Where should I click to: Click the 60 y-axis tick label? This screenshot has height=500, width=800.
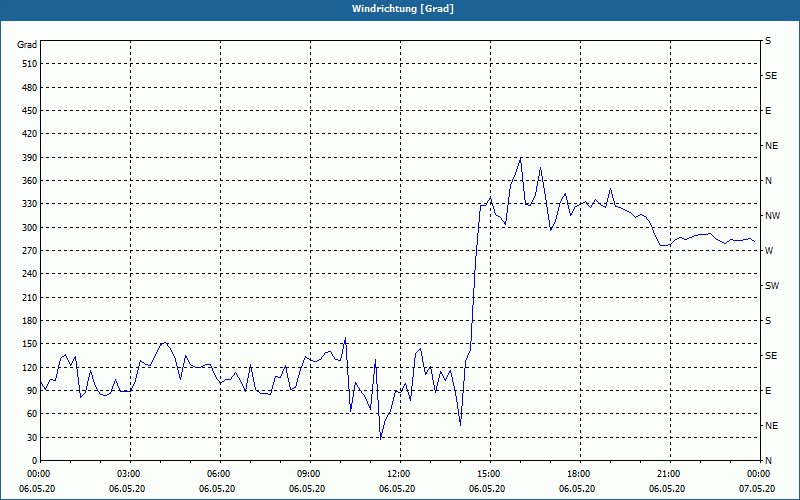click(32, 413)
